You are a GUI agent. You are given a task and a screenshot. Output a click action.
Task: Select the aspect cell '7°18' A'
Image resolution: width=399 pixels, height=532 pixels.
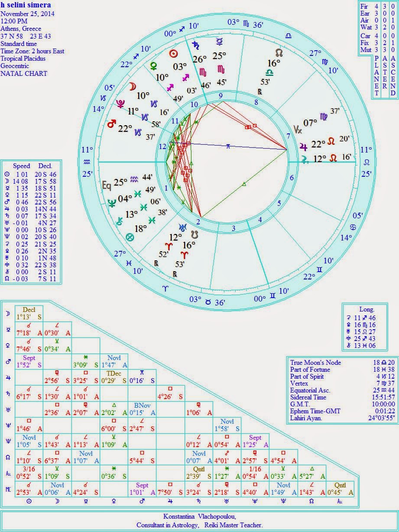29,329
